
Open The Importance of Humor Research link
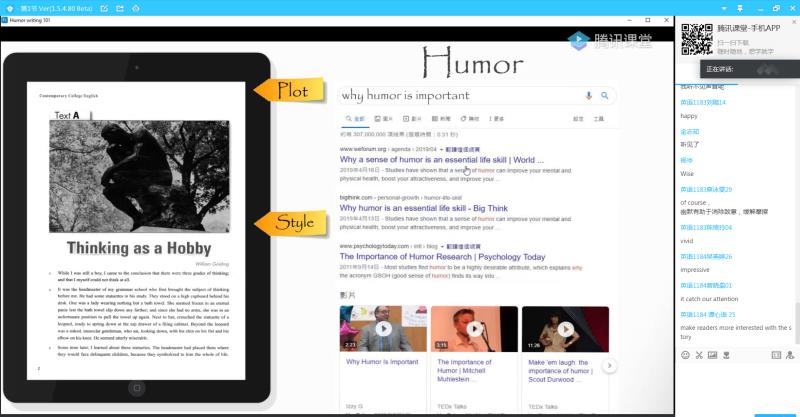point(441,257)
